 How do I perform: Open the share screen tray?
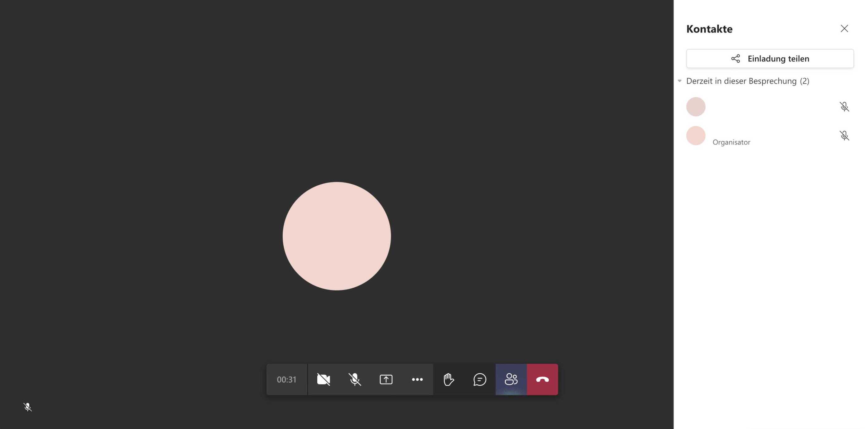tap(386, 379)
